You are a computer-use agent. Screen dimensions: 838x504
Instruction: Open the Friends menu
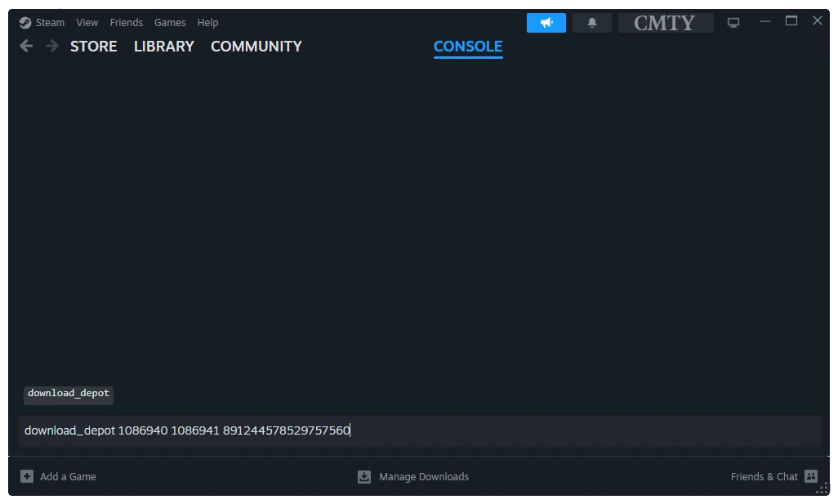[x=126, y=23]
